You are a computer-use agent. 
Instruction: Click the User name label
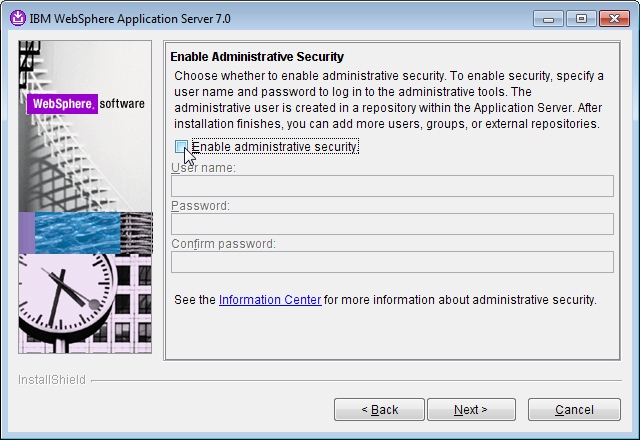[203, 168]
